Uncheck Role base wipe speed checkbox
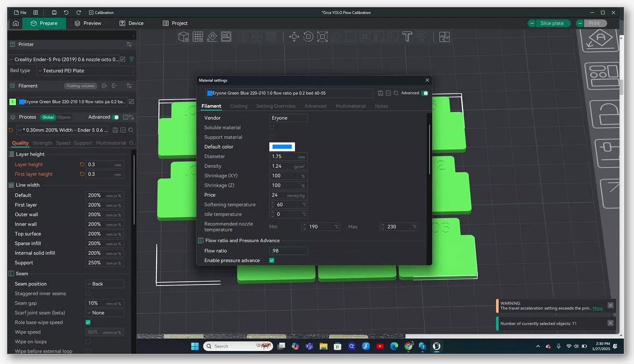Viewport: 634px width, 364px height. [88, 322]
